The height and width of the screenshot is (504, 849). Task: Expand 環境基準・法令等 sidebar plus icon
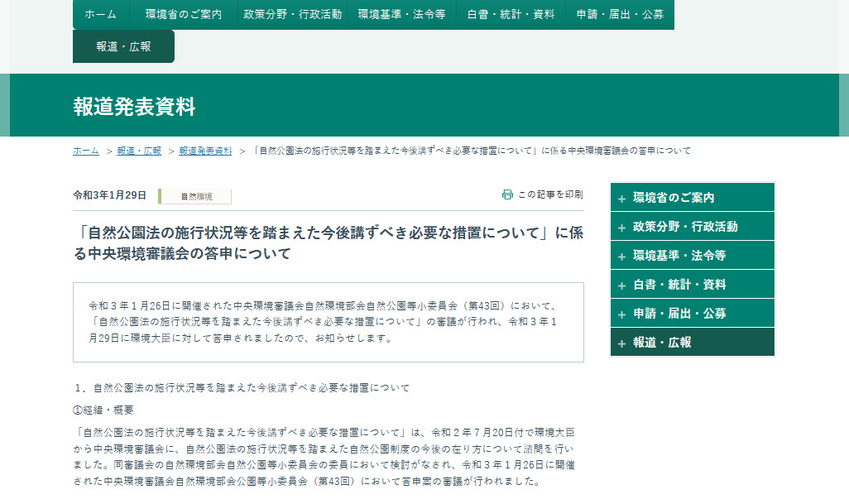pos(621,257)
